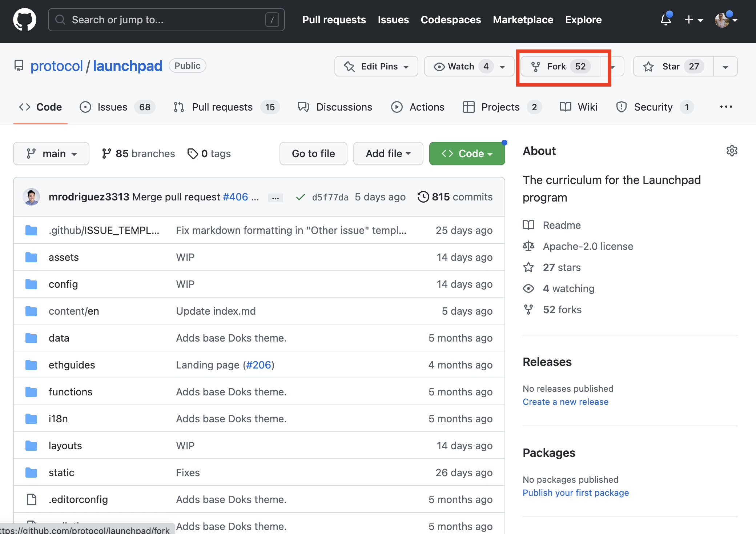
Task: Open the user avatar menu
Action: coord(726,20)
